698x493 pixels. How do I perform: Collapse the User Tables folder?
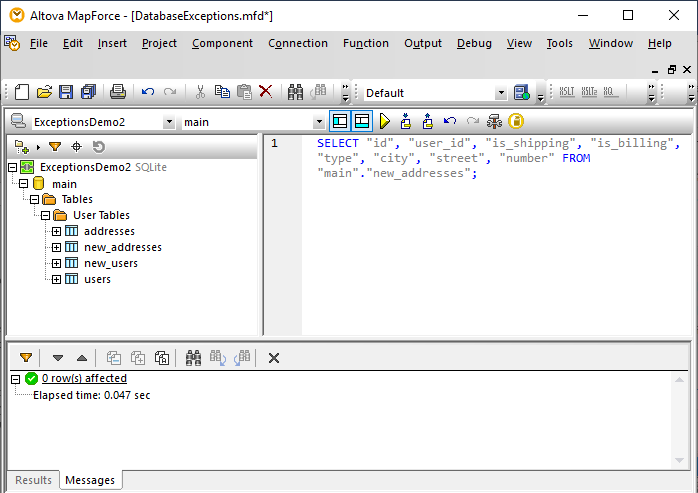tap(45, 215)
